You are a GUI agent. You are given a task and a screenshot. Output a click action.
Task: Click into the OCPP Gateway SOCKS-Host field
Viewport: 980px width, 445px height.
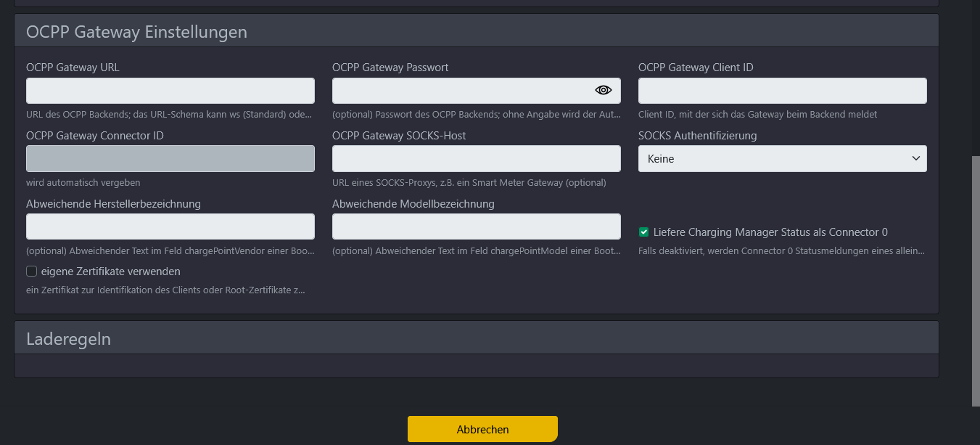[x=476, y=159]
